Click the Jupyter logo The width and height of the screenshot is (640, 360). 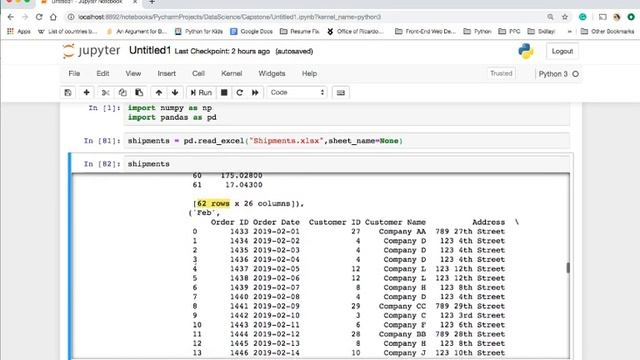pos(91,51)
